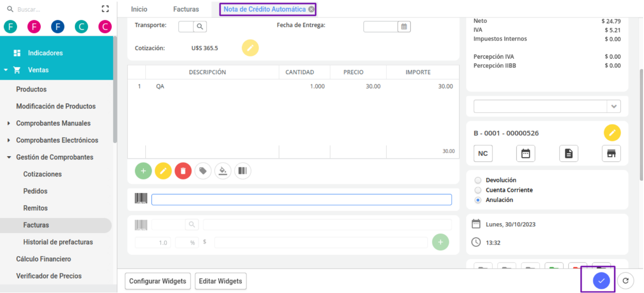Click the store icon button under voucher number
Image resolution: width=644 pixels, height=293 pixels.
click(x=611, y=153)
